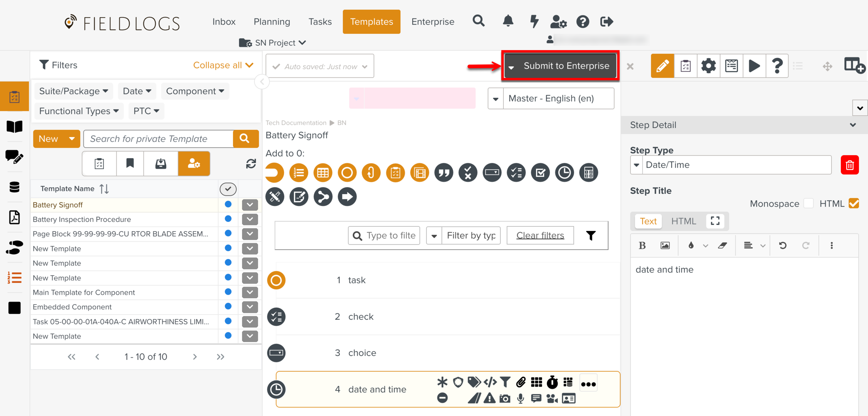Click the play preview icon
Image resolution: width=868 pixels, height=416 pixels.
[754, 66]
